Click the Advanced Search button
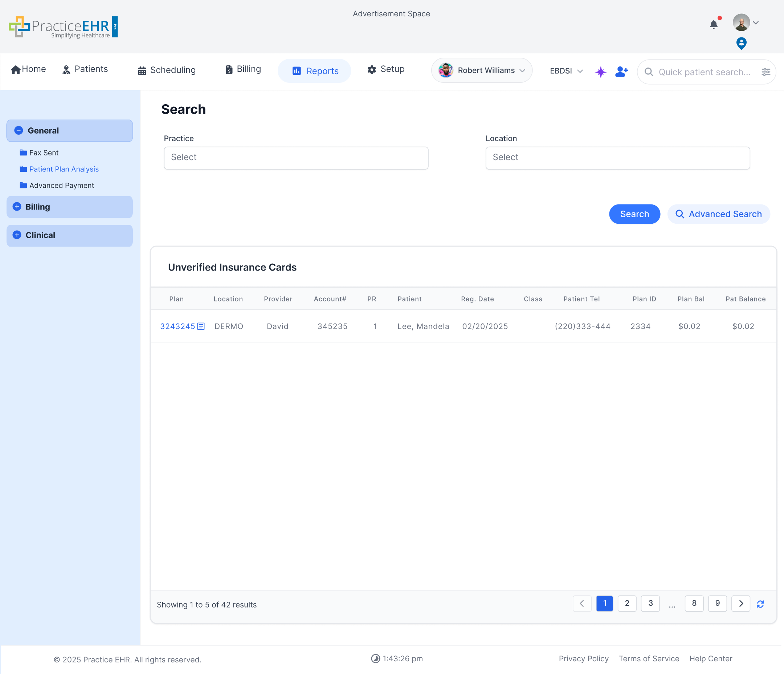The width and height of the screenshot is (784, 674). [x=719, y=214]
